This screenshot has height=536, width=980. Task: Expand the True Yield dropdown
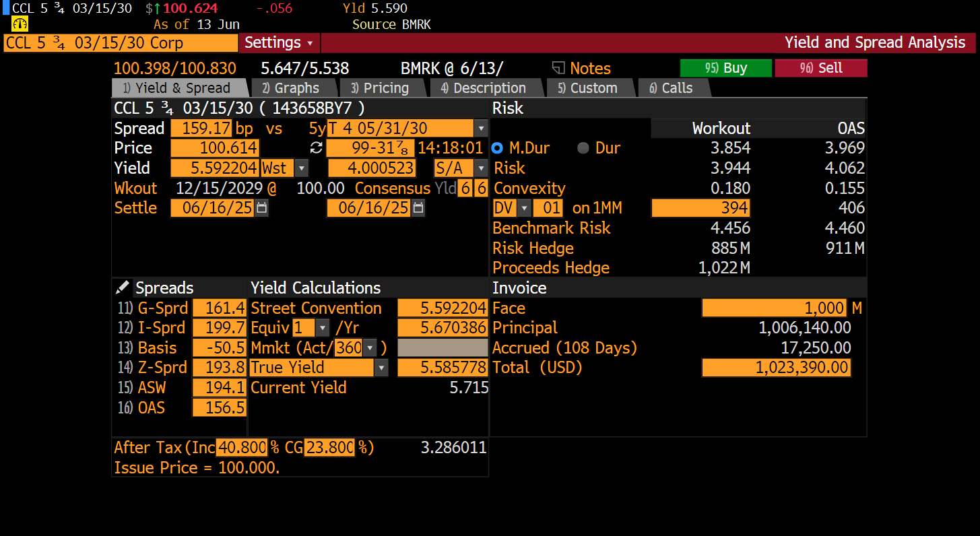click(x=382, y=368)
